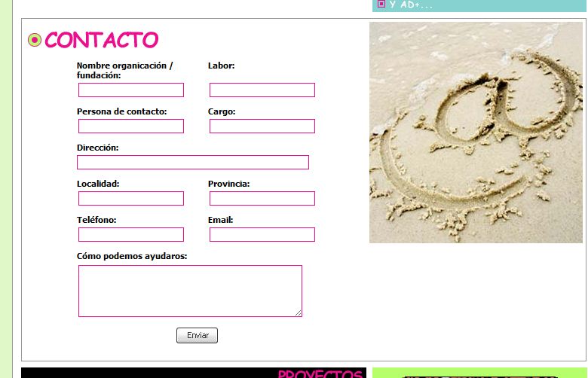The image size is (588, 378).
Task: Select the Labor text field
Action: pos(262,90)
